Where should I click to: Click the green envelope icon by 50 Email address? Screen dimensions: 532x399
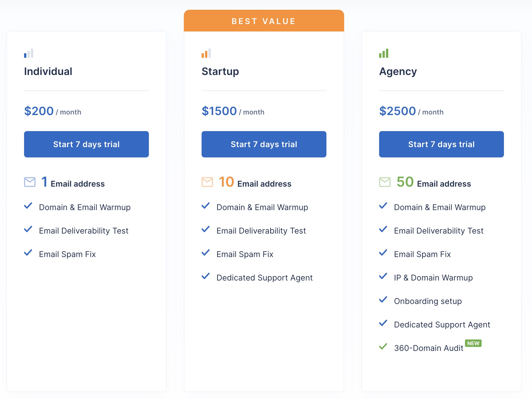tap(385, 182)
